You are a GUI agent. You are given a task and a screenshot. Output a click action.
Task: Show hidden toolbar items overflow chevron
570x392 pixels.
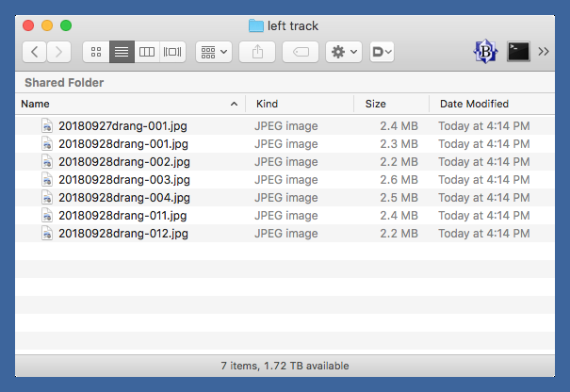click(x=544, y=53)
